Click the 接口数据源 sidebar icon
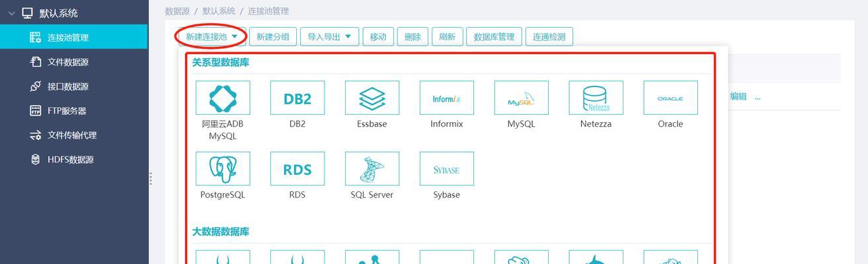Image resolution: width=868 pixels, height=264 pixels. (36, 86)
